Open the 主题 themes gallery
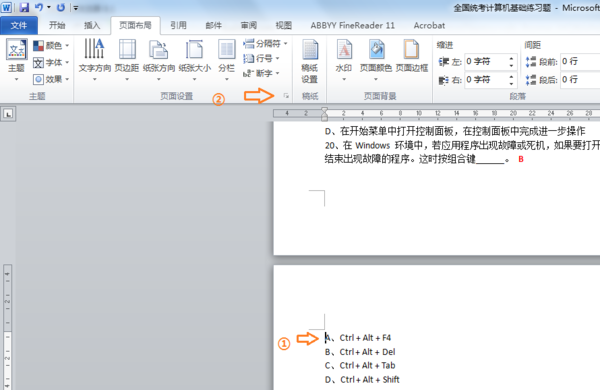This screenshot has height=390, width=600. [x=16, y=59]
